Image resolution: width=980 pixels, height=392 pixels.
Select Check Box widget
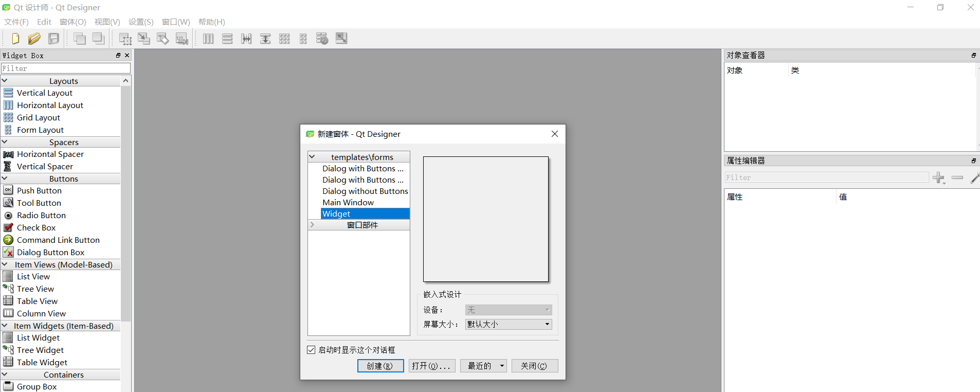click(x=36, y=227)
